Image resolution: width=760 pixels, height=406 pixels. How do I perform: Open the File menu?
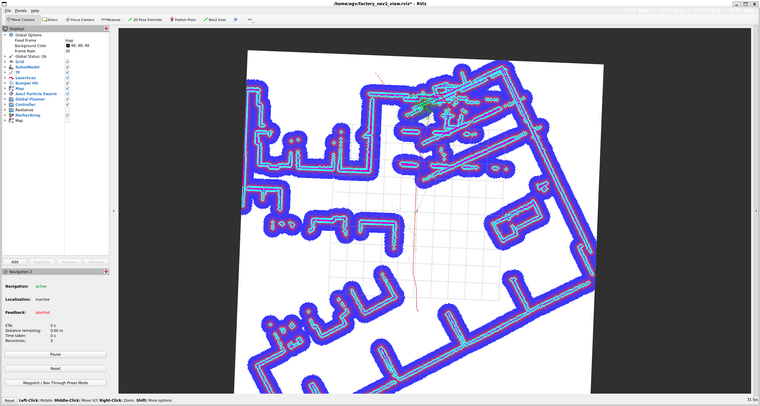(8, 11)
